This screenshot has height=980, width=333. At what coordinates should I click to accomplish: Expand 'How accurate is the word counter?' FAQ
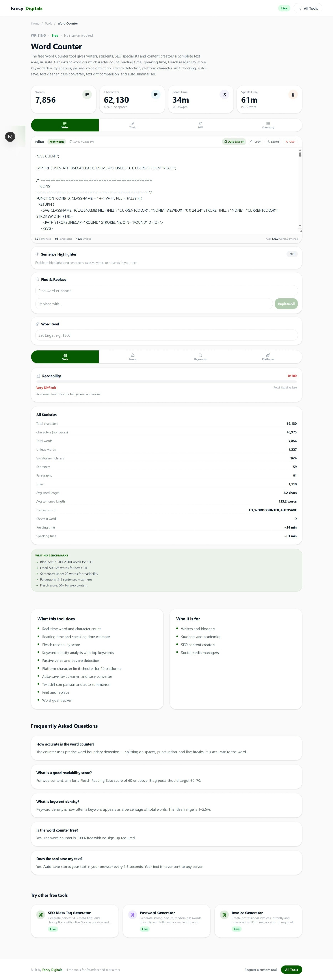coord(166,748)
